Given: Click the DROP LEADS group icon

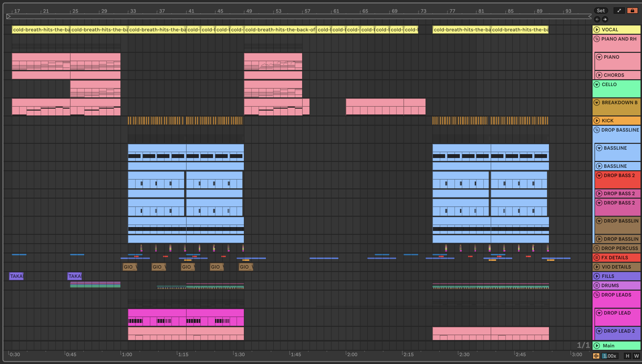Looking at the screenshot, I should point(597,295).
